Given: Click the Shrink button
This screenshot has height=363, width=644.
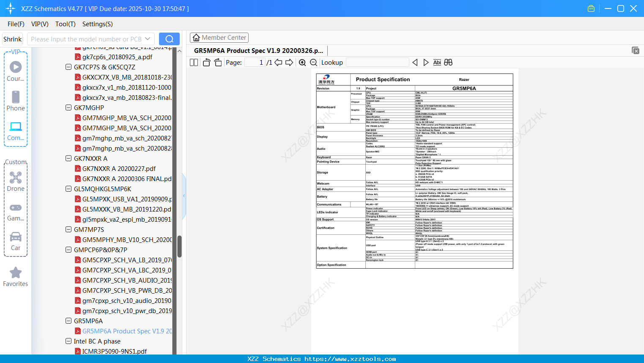Looking at the screenshot, I should point(13,39).
